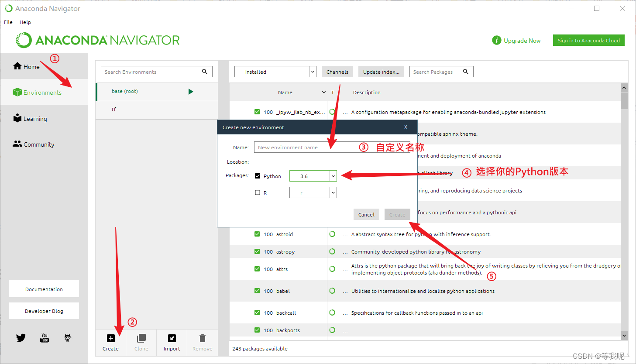
Task: Click the Clone environment icon
Action: (x=141, y=338)
